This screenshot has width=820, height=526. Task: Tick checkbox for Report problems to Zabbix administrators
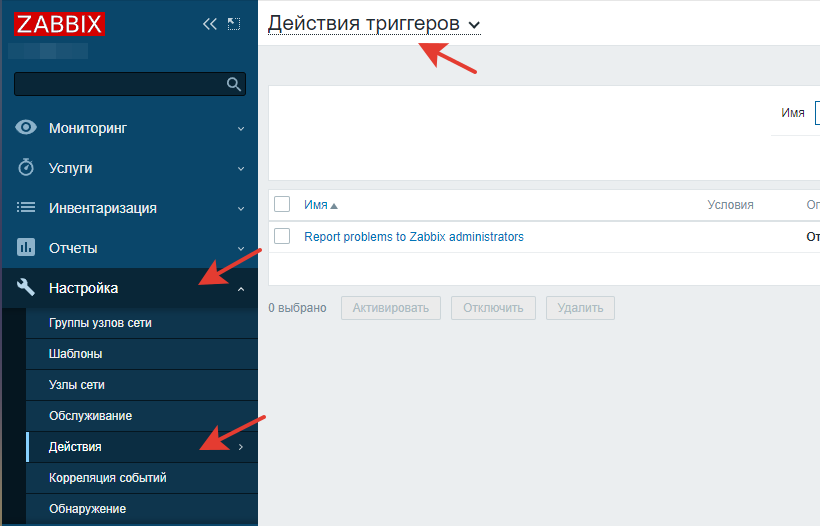[x=282, y=236]
